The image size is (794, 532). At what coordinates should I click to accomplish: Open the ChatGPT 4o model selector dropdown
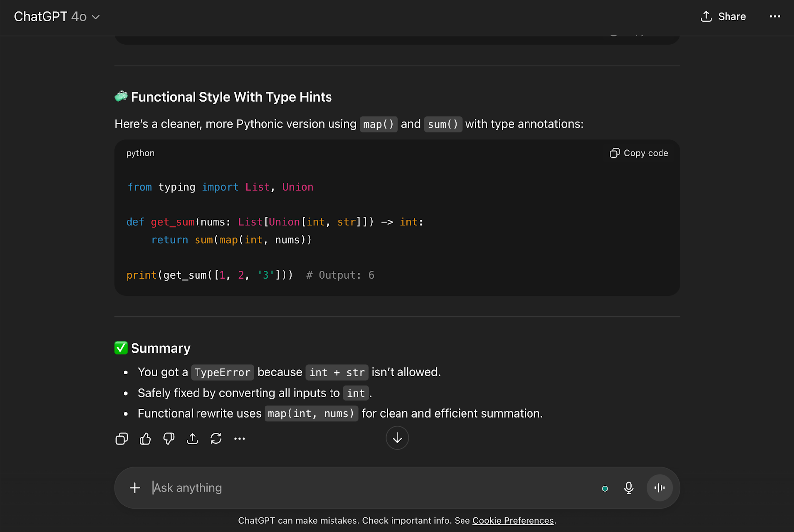(x=57, y=17)
